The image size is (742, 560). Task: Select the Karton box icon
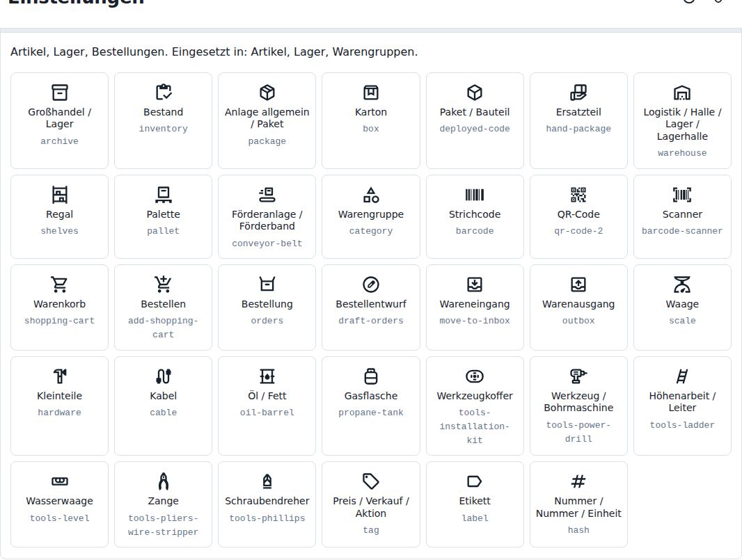click(371, 93)
